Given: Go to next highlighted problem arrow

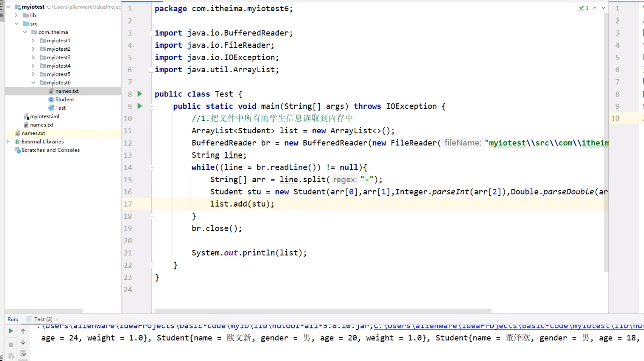Looking at the screenshot, I should click(603, 8).
